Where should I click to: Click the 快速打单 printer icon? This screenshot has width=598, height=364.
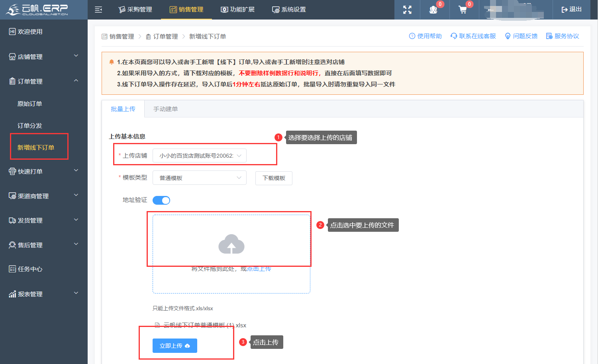12,171
